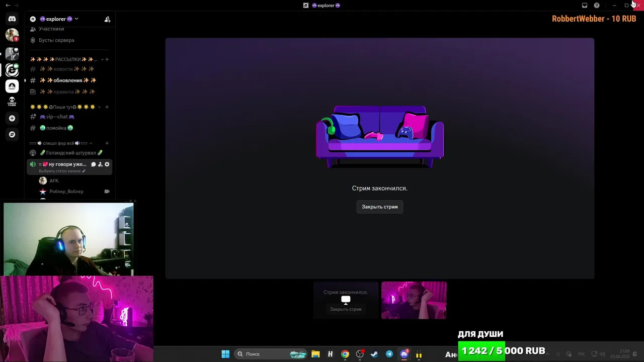644x362 pixels.
Task: Create channel in спешл фор всё category
Action: [x=107, y=143]
